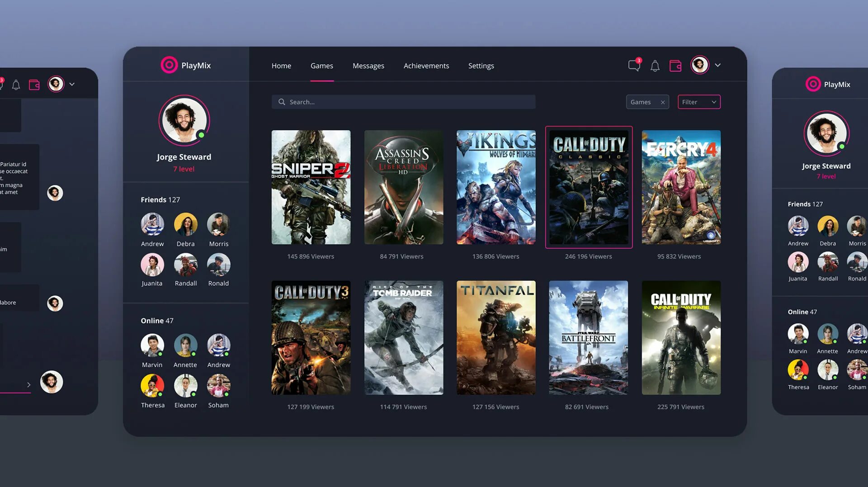
Task: Open friend Debra's avatar
Action: coord(186,224)
